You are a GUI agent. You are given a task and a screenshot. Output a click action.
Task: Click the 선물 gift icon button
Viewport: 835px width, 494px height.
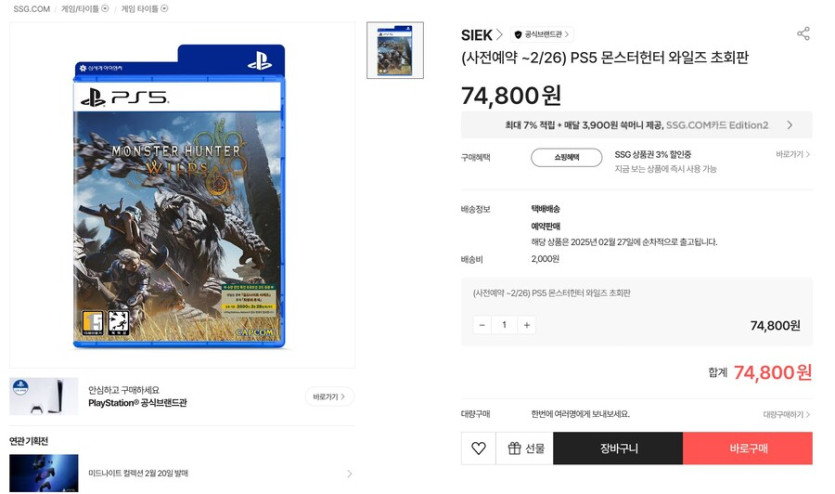pos(525,448)
